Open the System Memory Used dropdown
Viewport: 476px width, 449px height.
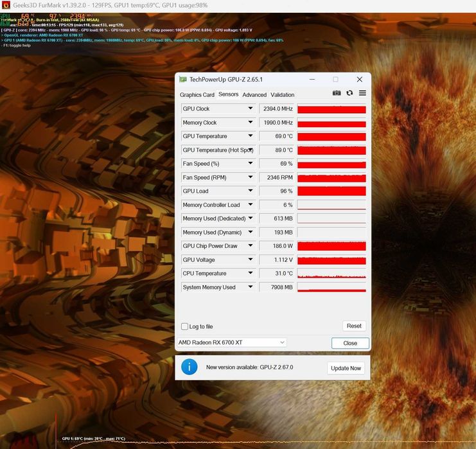point(251,287)
